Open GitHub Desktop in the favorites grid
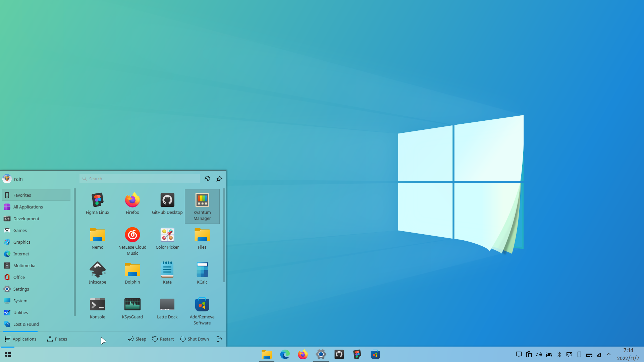 (x=167, y=203)
